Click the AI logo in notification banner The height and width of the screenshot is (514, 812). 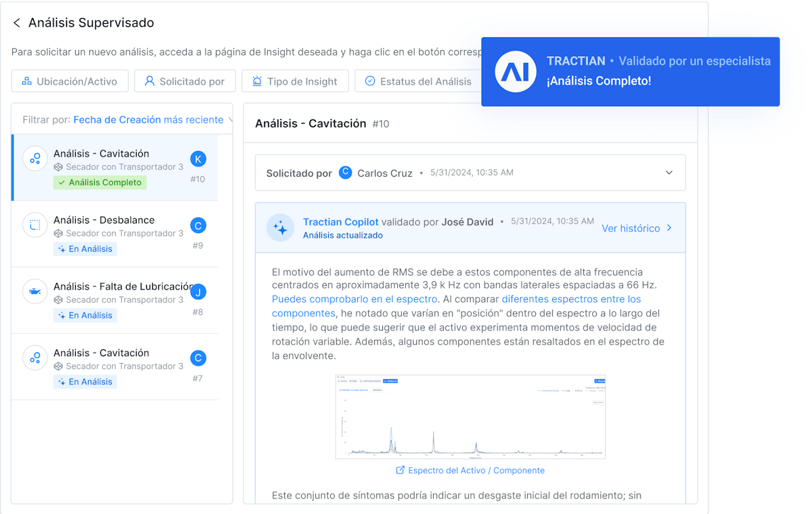click(516, 71)
